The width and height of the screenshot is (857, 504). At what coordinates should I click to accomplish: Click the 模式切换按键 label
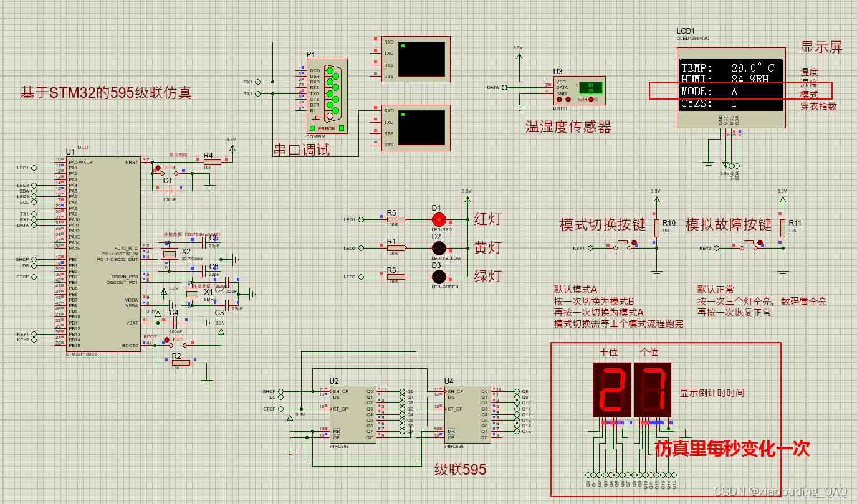pos(603,224)
